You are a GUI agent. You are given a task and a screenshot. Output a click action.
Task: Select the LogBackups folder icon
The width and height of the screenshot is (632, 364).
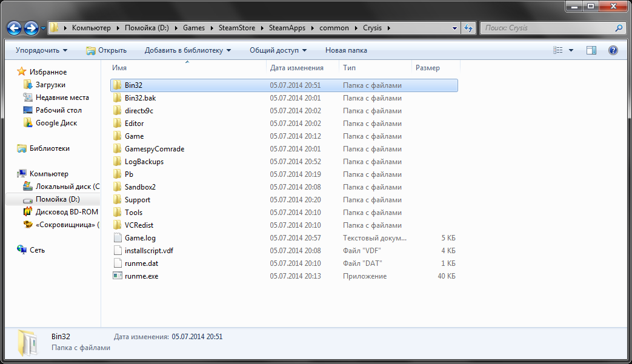118,162
